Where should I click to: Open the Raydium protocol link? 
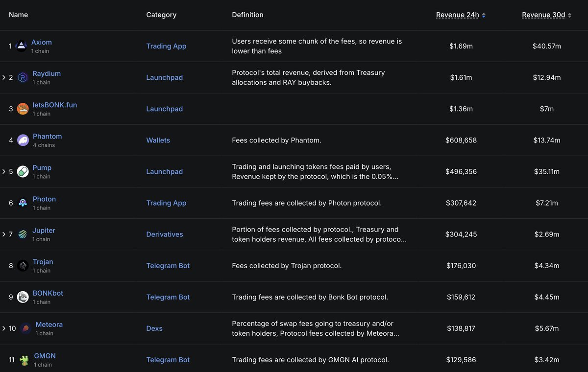[47, 73]
